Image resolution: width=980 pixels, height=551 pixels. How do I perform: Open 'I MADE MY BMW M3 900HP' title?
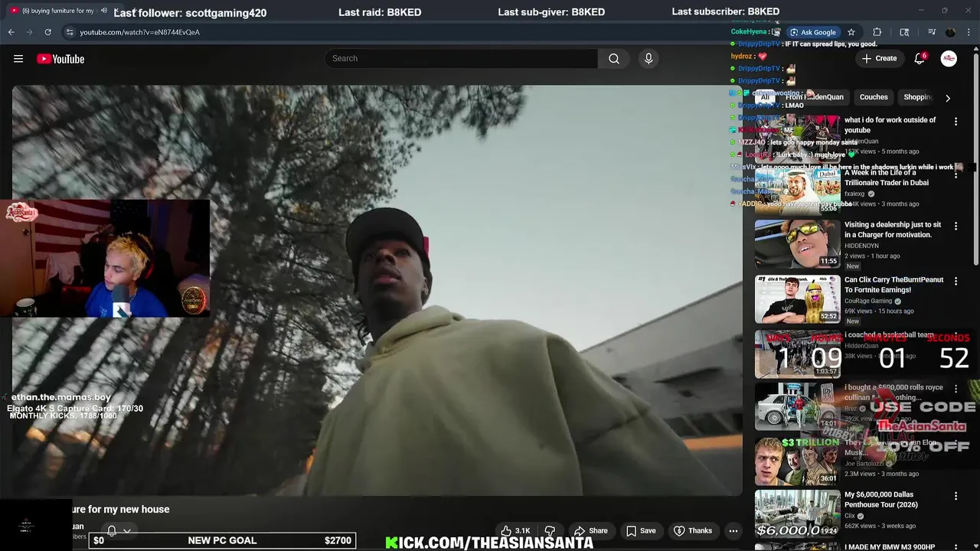(x=890, y=547)
